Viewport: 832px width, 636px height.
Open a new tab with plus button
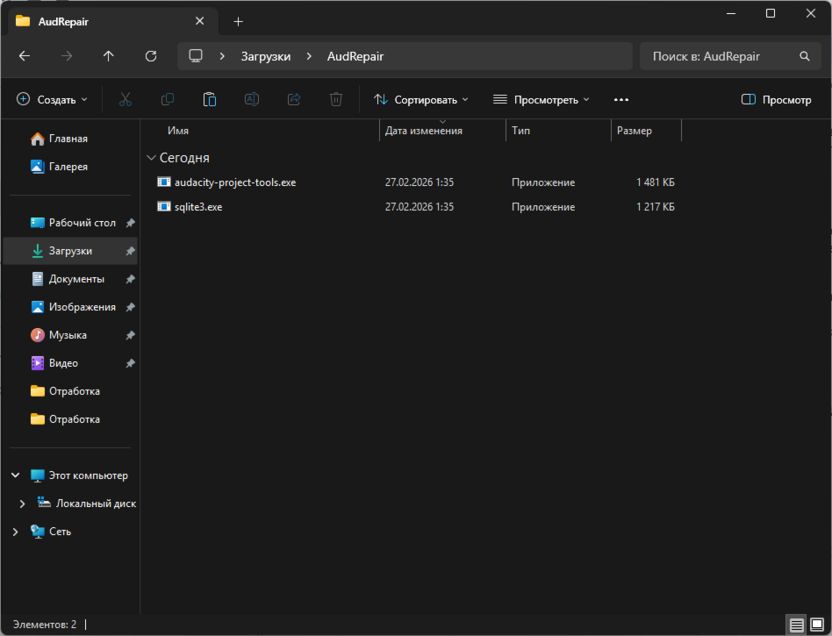pyautogui.click(x=238, y=21)
